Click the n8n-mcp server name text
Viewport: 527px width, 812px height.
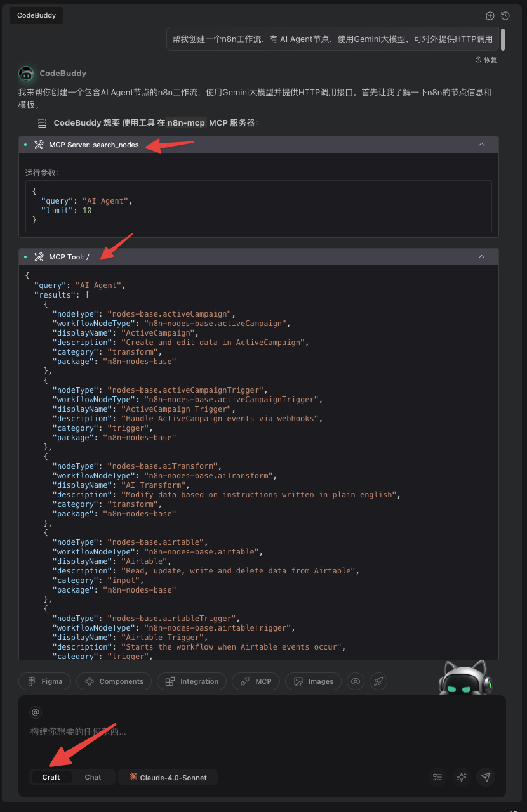(x=186, y=122)
